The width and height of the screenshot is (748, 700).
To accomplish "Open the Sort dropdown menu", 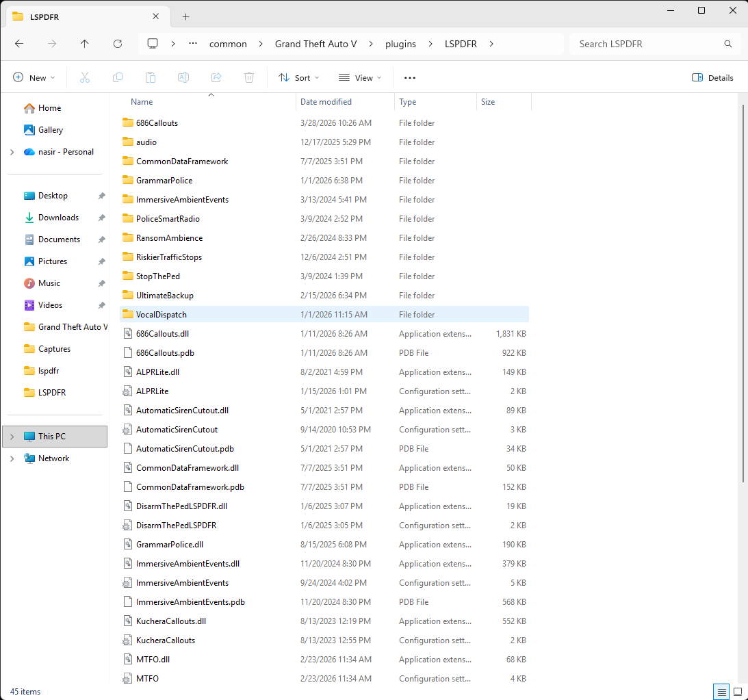I will [x=299, y=78].
